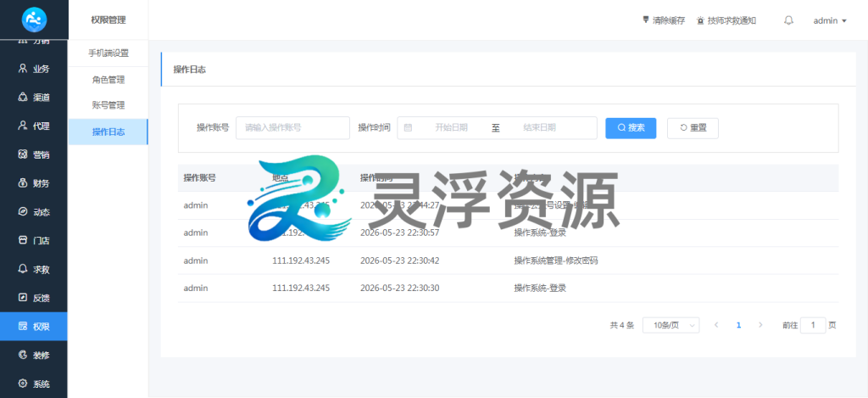Image resolution: width=868 pixels, height=398 pixels.
Task: Go to 账号管理 submenu
Action: point(108,105)
